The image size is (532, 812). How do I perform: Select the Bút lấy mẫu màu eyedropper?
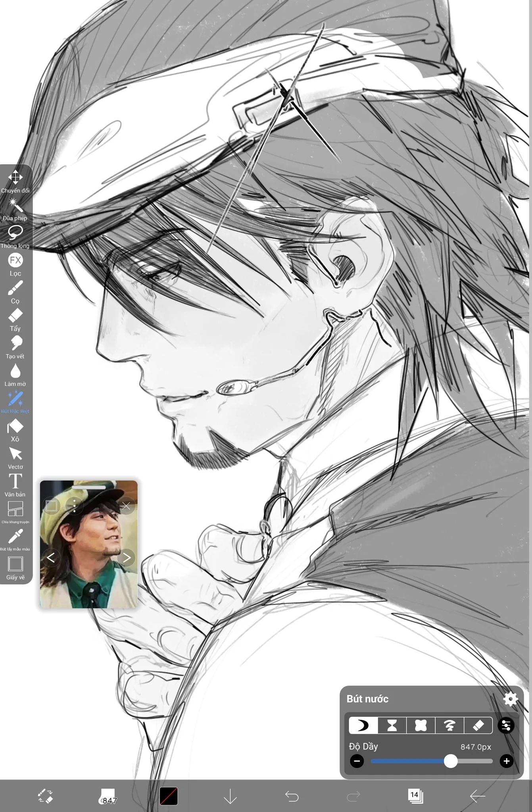[x=15, y=540]
